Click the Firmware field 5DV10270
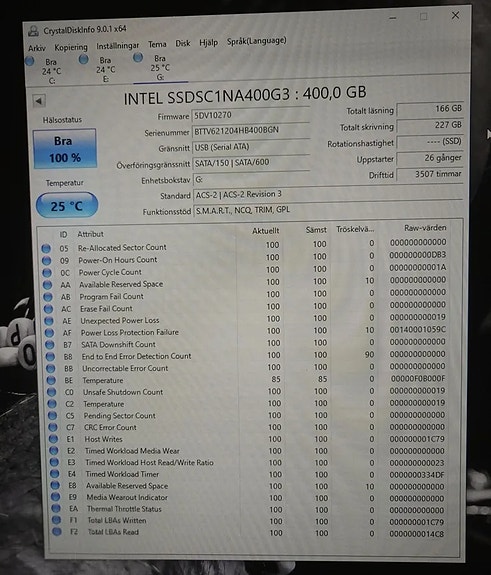The image size is (491, 575). tap(250, 115)
